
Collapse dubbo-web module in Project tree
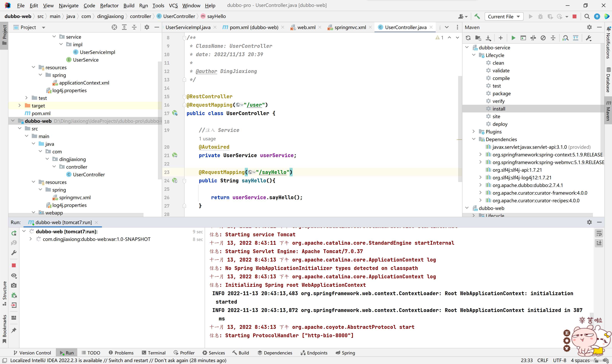(13, 121)
